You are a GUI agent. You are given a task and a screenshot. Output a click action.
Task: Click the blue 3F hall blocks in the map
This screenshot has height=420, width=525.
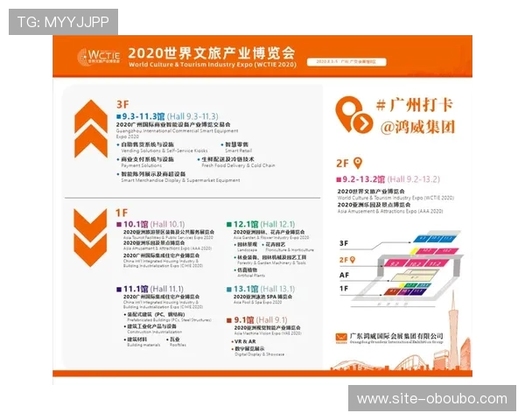click(x=434, y=239)
